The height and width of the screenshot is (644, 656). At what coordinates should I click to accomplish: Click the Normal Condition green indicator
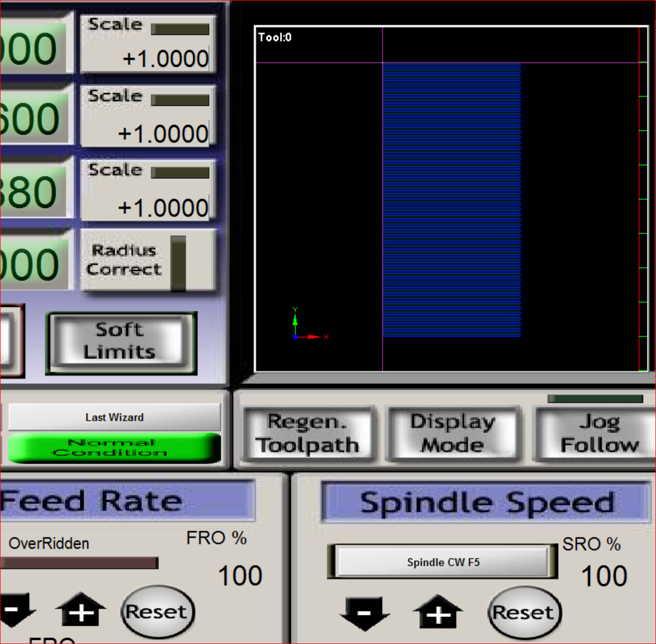pos(114,448)
